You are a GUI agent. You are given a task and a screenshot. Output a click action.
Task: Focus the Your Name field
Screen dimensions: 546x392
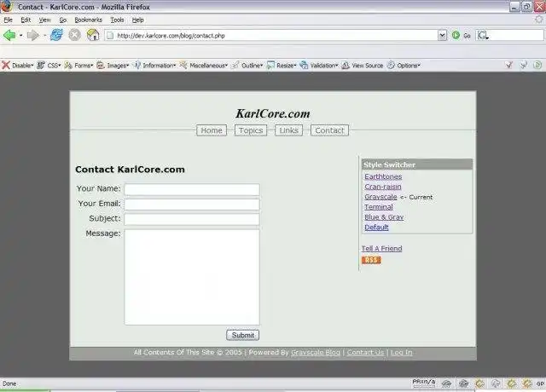point(192,189)
